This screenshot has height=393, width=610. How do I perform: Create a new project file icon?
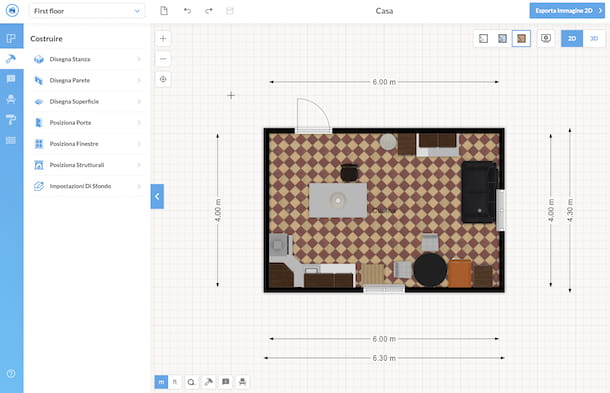164,11
